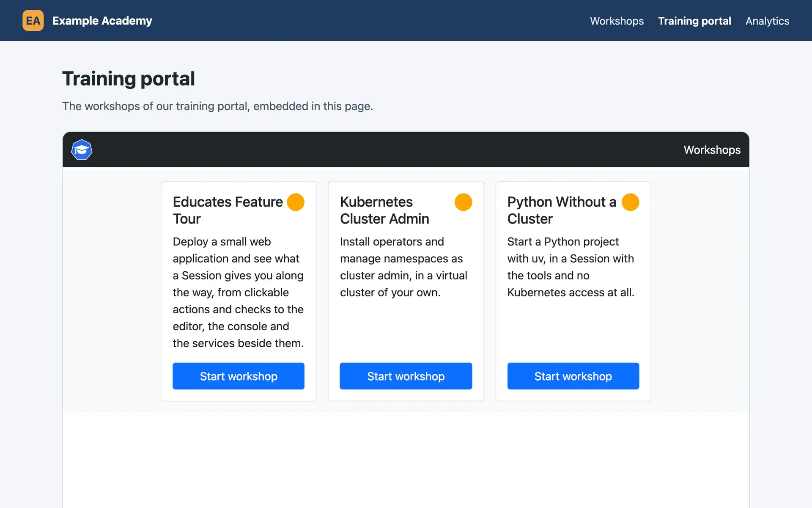Click the Educates Feature Tour card title

228,210
